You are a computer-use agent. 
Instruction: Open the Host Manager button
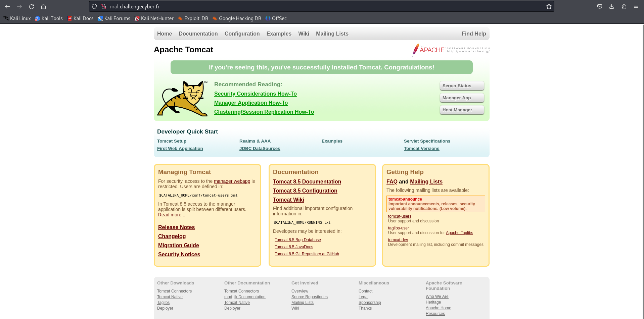(x=462, y=110)
